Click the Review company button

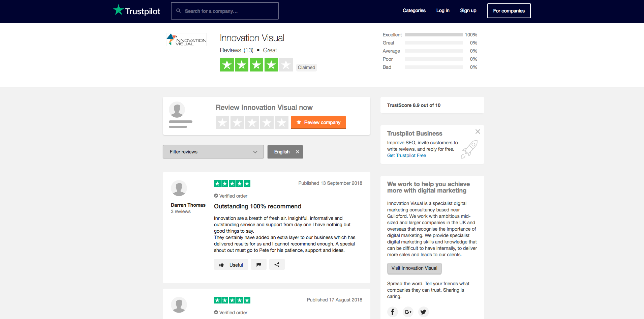(318, 122)
